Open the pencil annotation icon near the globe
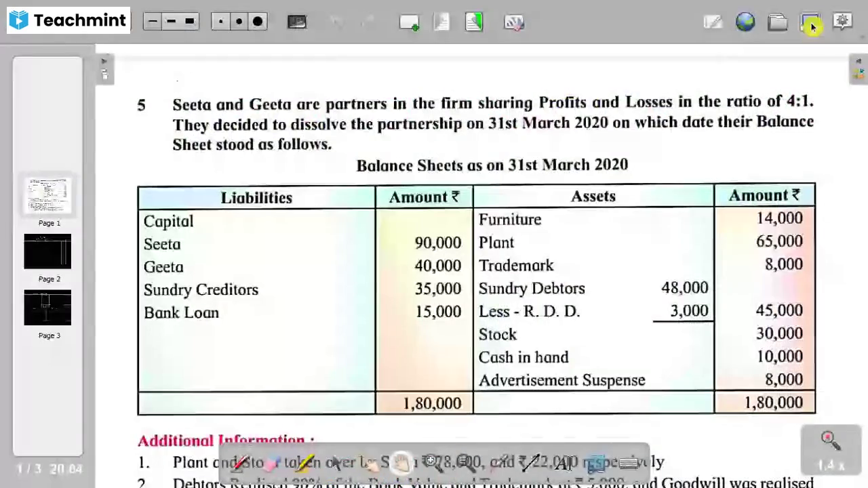Screen dimensions: 868x488 [x=713, y=22]
